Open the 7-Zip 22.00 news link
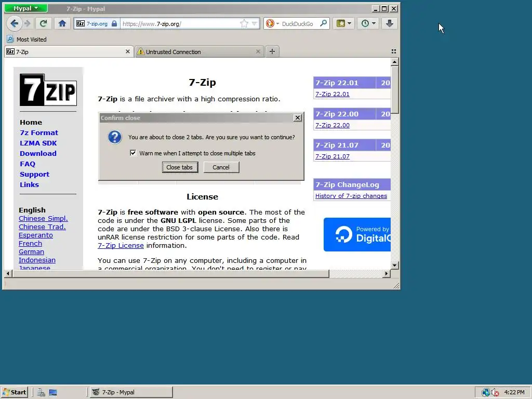Image resolution: width=532 pixels, height=399 pixels. [332, 125]
